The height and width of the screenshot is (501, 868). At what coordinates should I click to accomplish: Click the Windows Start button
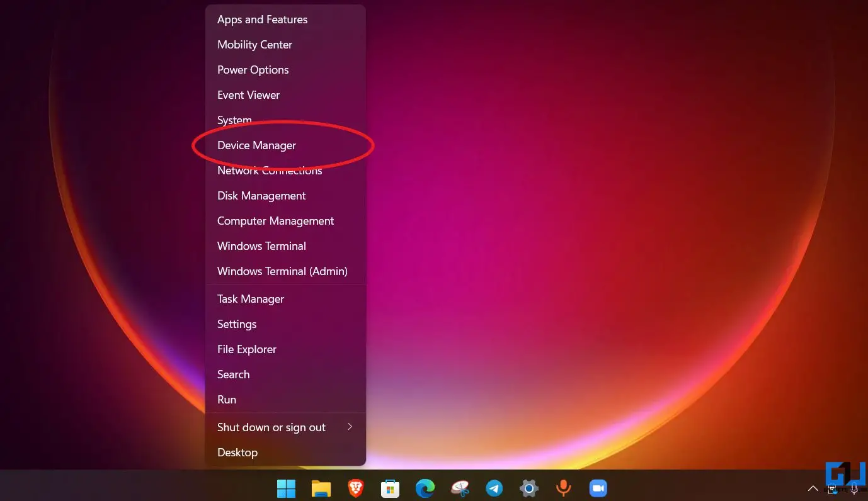click(x=286, y=488)
